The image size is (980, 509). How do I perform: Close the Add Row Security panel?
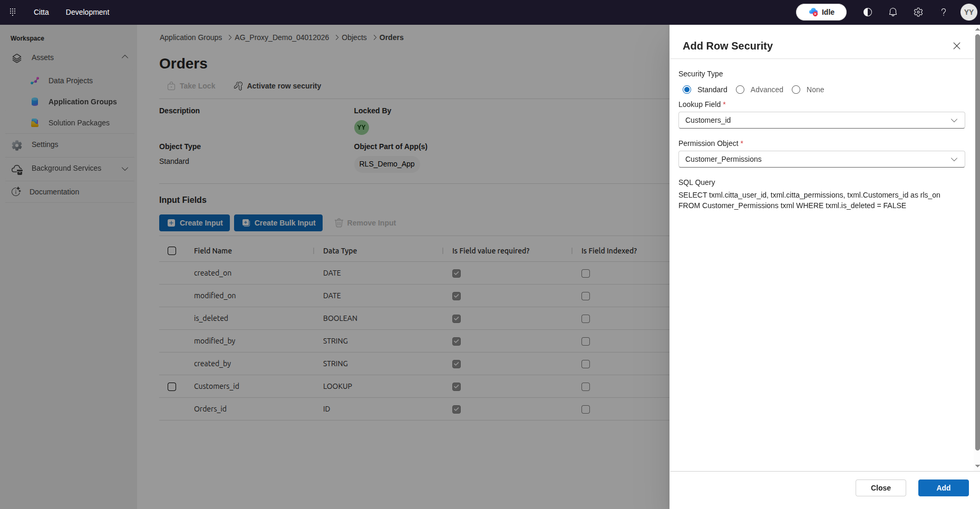point(956,46)
